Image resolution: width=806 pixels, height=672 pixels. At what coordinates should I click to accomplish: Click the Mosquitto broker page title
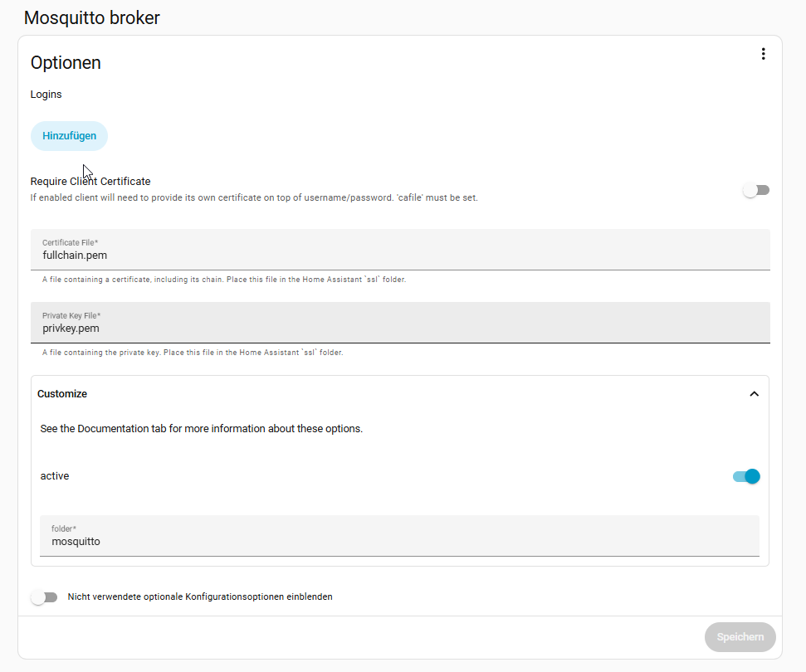91,17
